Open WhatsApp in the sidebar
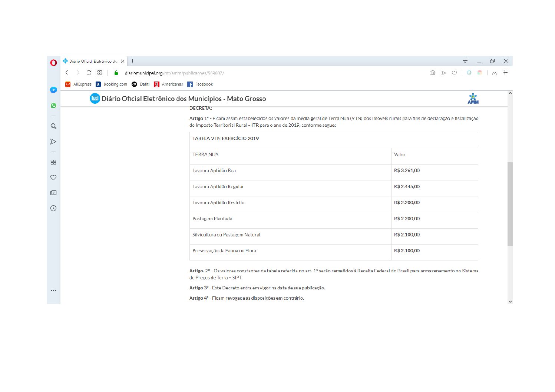The width and height of the screenshot is (555, 392). click(x=53, y=106)
